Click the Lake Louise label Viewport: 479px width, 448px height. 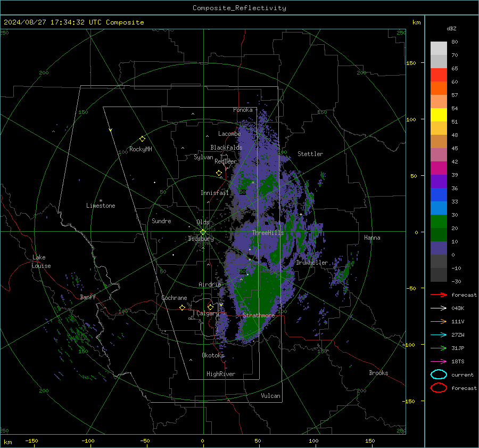(41, 262)
